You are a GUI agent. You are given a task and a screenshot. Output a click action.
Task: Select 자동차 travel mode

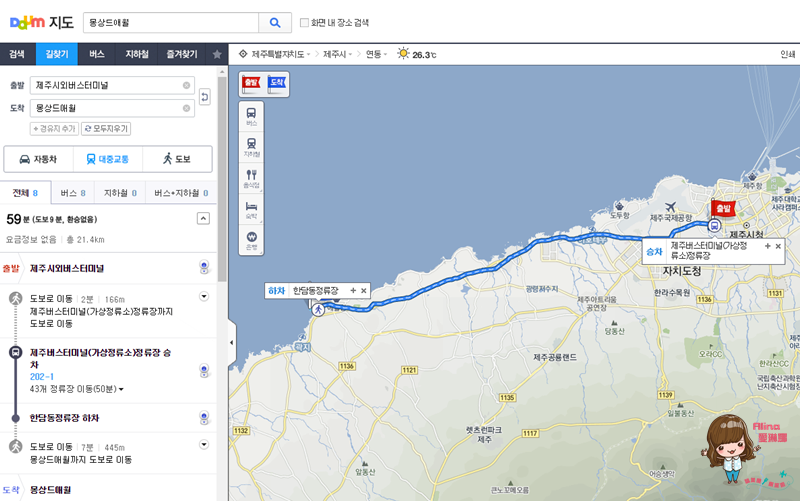[39, 159]
